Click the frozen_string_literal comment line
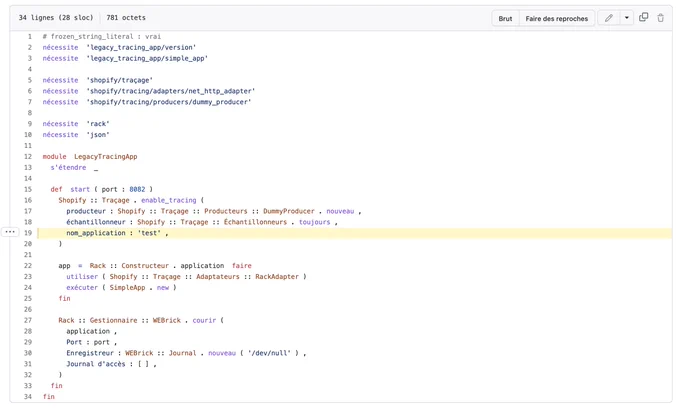This screenshot has width=680, height=417. tap(101, 36)
